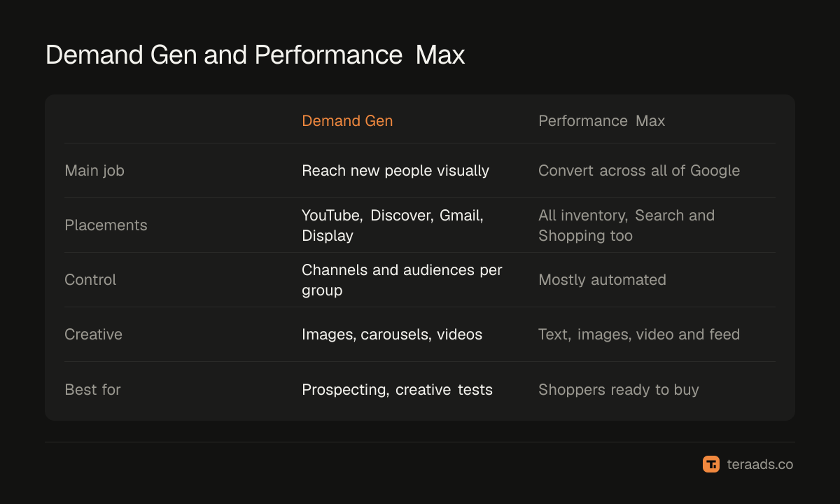Select the 'Demand Gen and Performance Max' title

click(255, 55)
